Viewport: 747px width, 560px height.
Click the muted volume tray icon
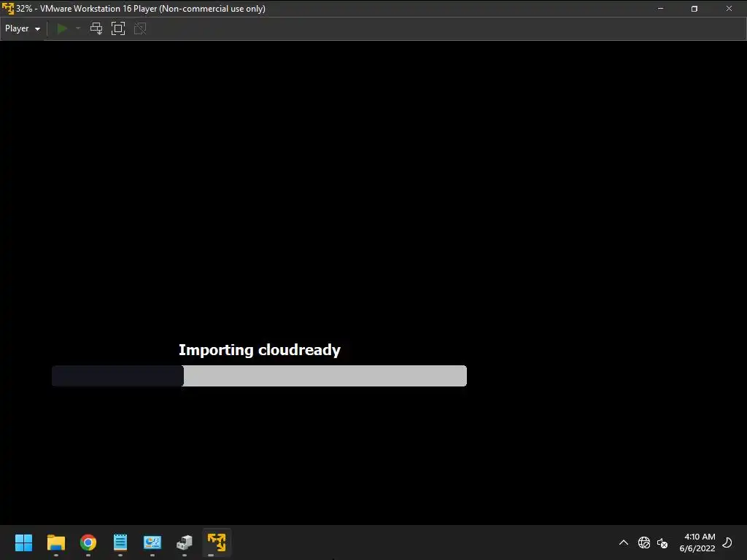point(662,542)
